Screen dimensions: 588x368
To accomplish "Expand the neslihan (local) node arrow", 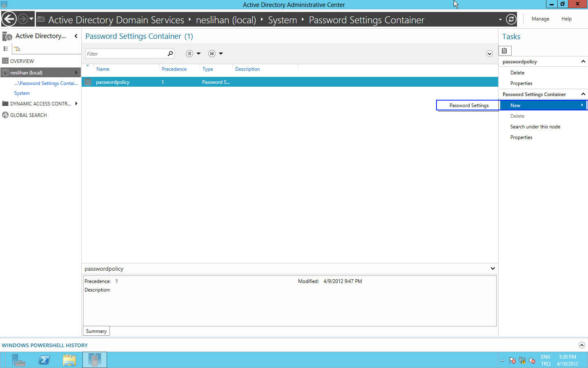I will (x=76, y=72).
